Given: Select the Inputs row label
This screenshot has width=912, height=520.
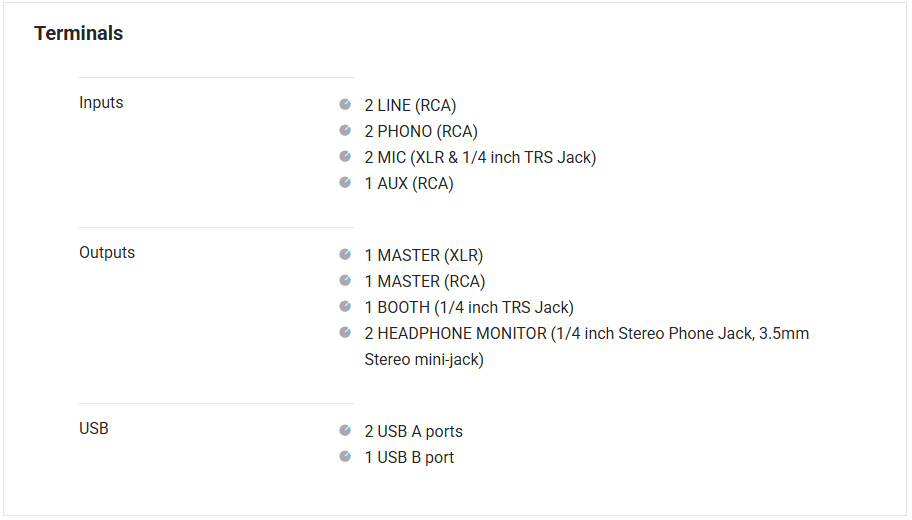Looking at the screenshot, I should (x=101, y=102).
